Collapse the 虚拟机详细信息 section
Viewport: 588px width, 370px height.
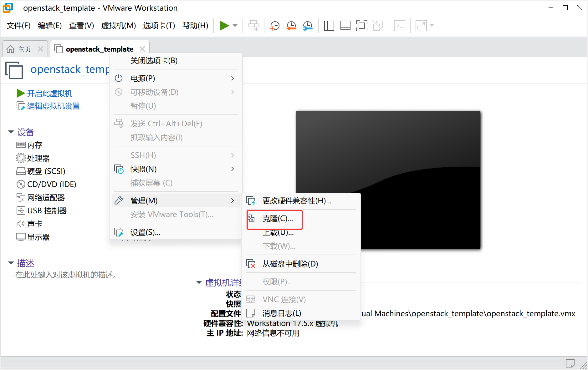click(x=199, y=282)
